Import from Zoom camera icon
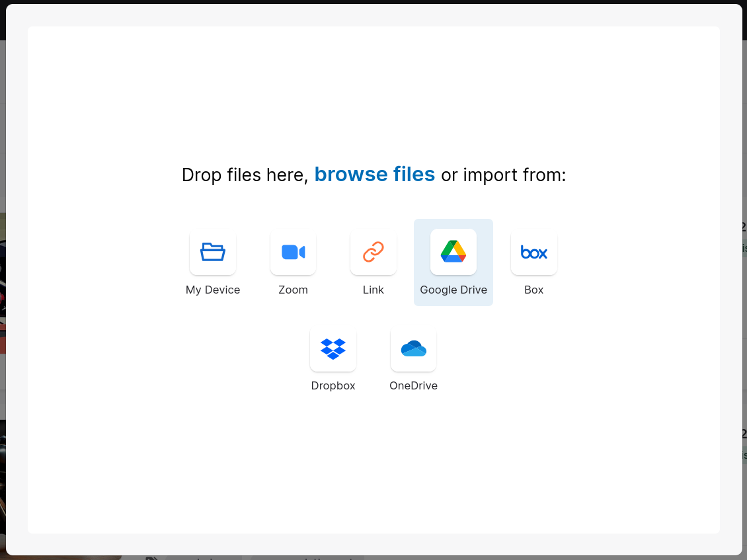 293,252
